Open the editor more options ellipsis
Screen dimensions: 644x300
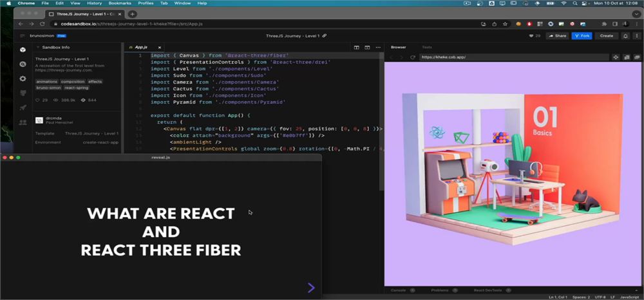coord(378,48)
